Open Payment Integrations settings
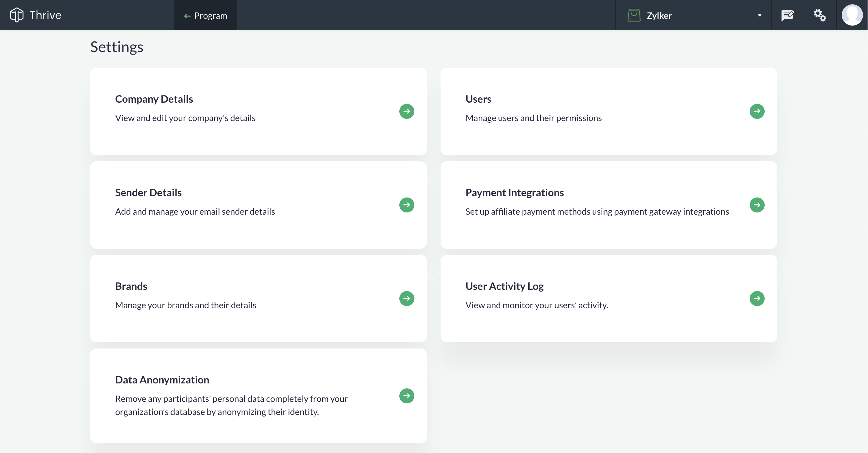Viewport: 868px width, 453px height. (758, 204)
